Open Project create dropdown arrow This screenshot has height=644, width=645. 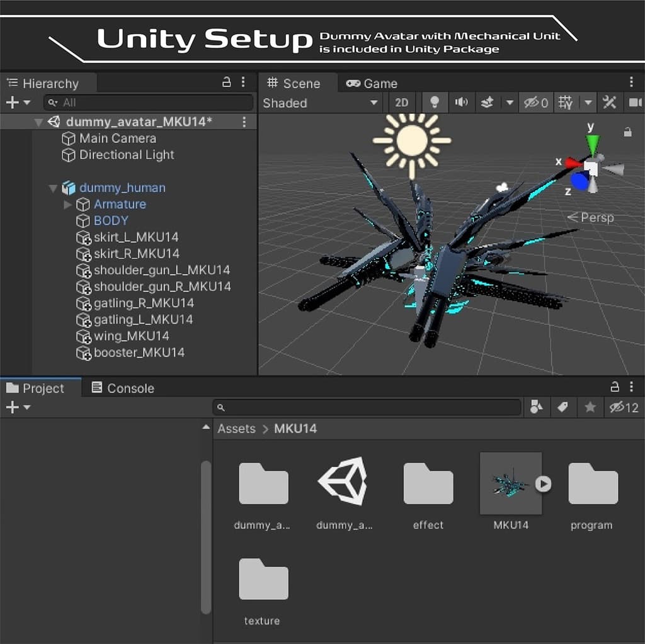(x=27, y=407)
